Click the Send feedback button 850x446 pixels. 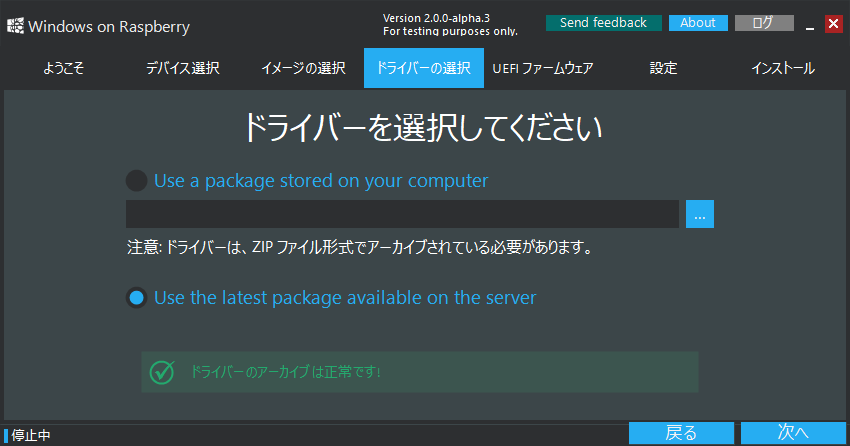[603, 23]
